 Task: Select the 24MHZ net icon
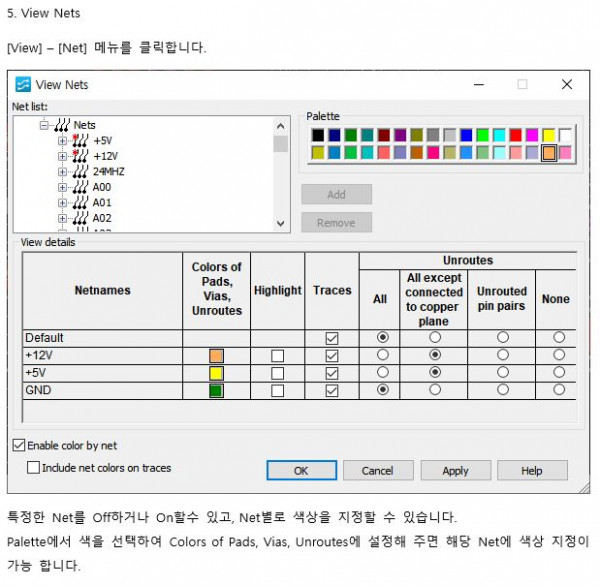pos(79,172)
